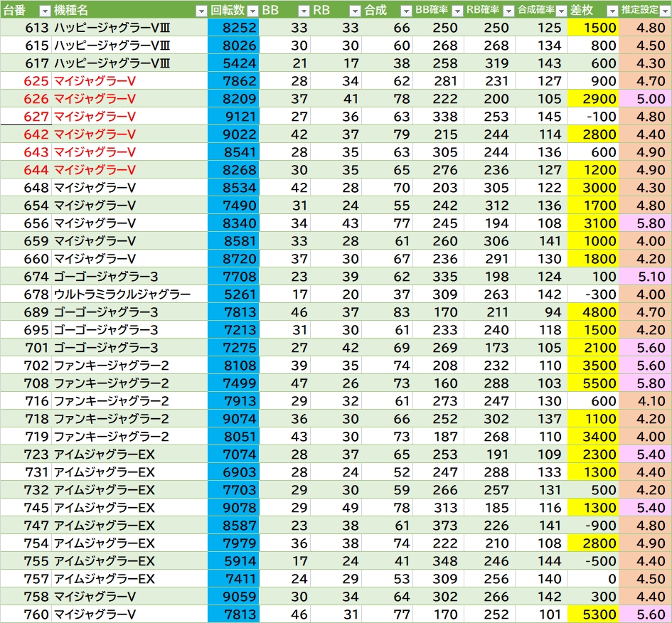Select 差枚 cell showing 0 in row 757
The width and height of the screenshot is (672, 623).
[x=593, y=579]
